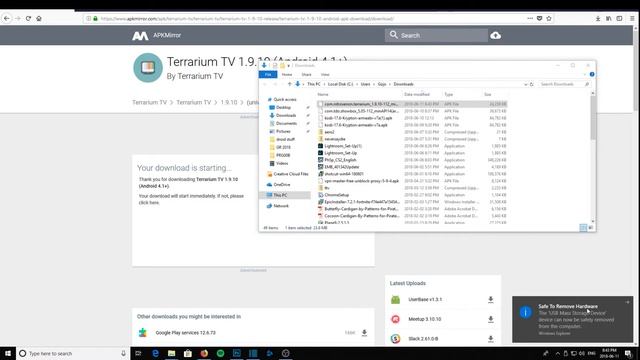The image size is (640, 360).
Task: Open Firefox home page icon
Action: (39, 18)
